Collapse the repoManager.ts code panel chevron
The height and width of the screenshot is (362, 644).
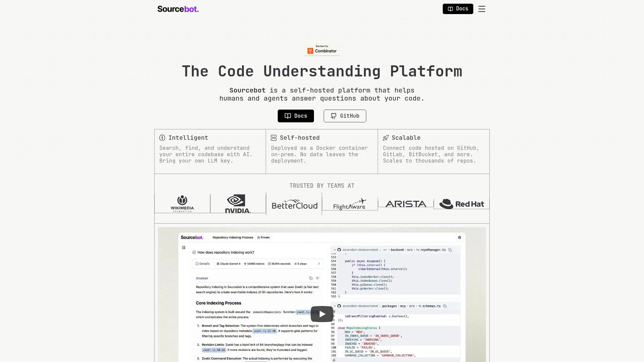(x=335, y=250)
